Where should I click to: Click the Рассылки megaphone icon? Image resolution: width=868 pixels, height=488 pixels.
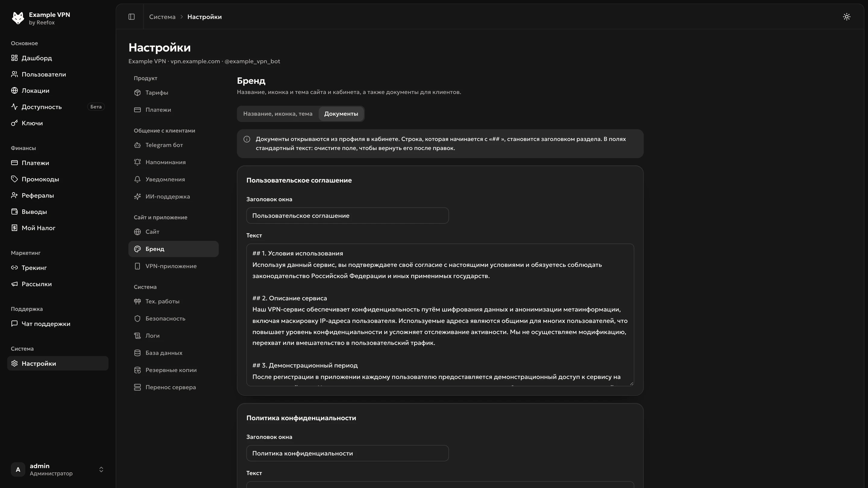(x=14, y=284)
